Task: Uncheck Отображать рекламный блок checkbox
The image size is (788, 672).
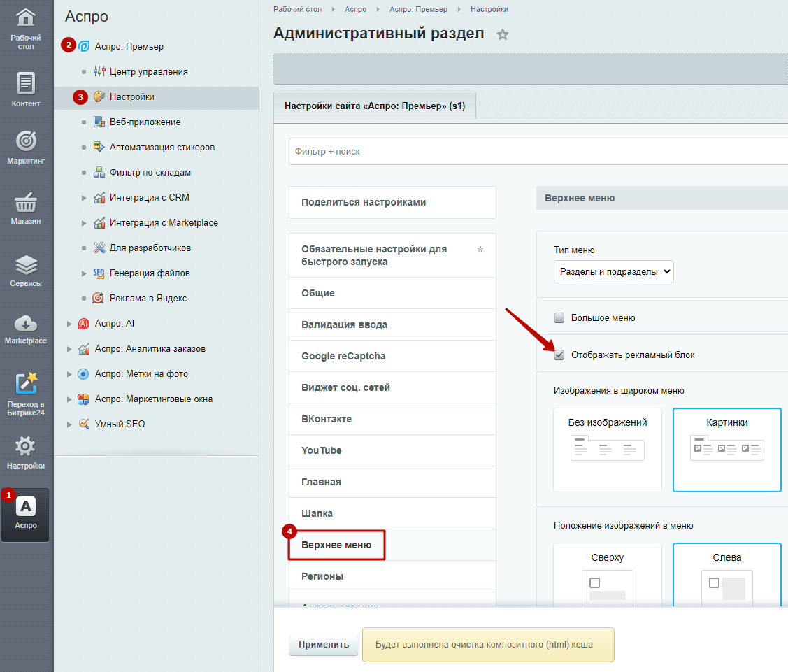Action: (559, 355)
